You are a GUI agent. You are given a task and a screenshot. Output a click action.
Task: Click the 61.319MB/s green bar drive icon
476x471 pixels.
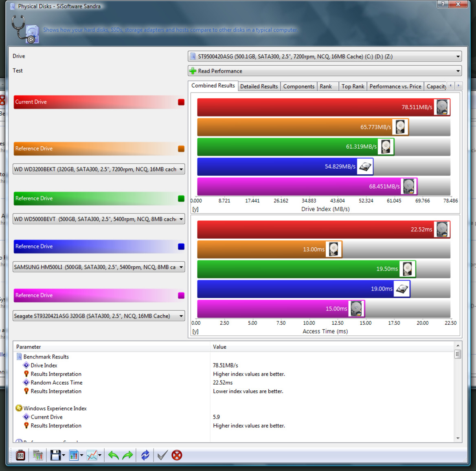(x=386, y=147)
